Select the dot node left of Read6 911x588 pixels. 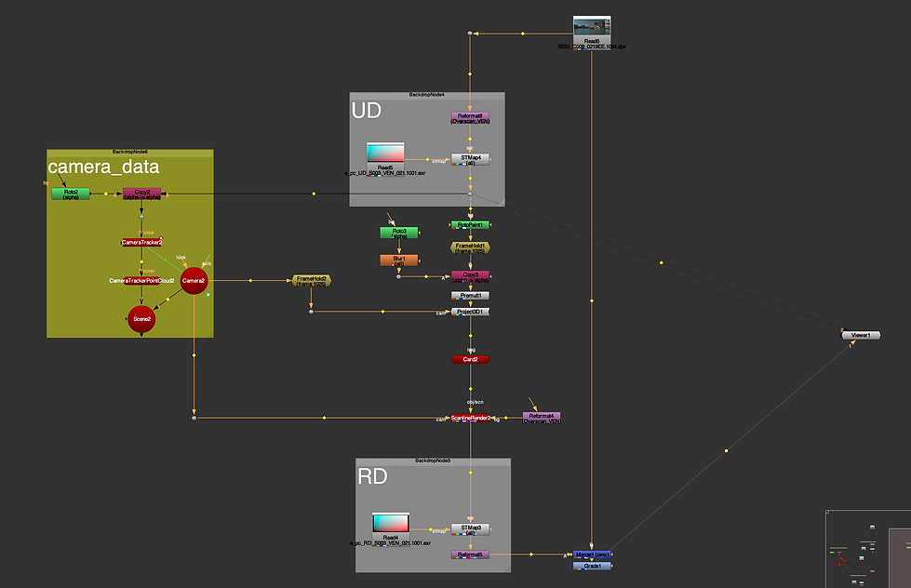[x=470, y=33]
